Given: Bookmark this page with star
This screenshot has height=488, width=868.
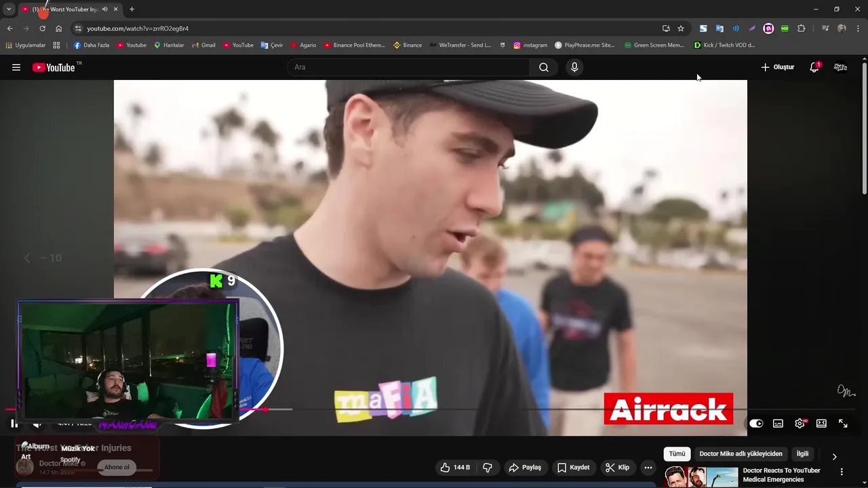Looking at the screenshot, I should [681, 28].
